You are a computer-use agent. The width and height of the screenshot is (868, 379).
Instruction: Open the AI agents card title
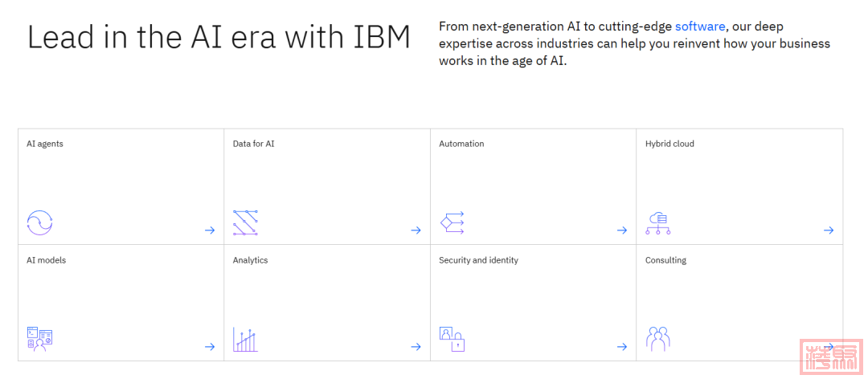tap(45, 144)
